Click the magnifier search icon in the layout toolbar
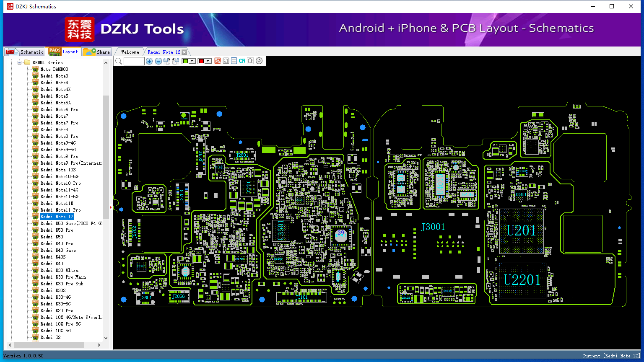This screenshot has width=644, height=362. (119, 61)
